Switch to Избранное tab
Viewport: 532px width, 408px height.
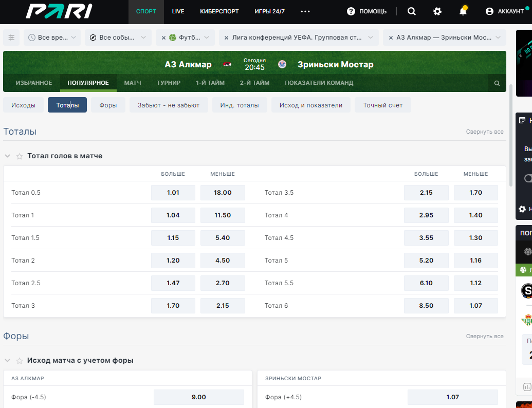[x=34, y=83]
